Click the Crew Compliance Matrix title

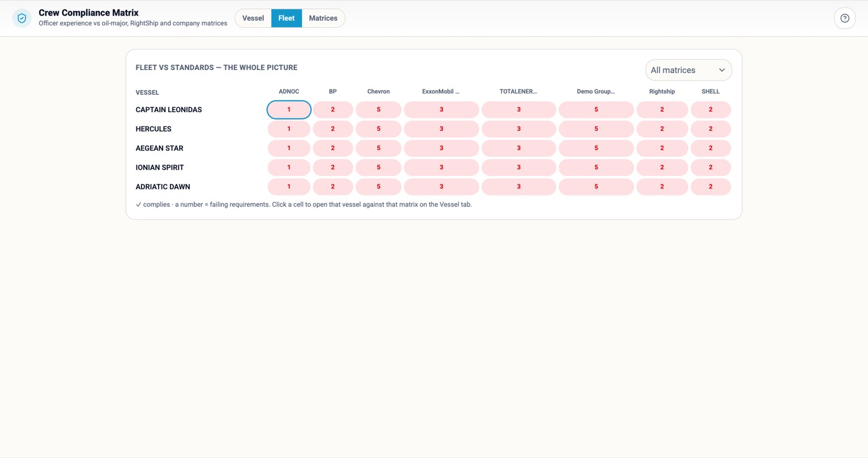point(89,12)
